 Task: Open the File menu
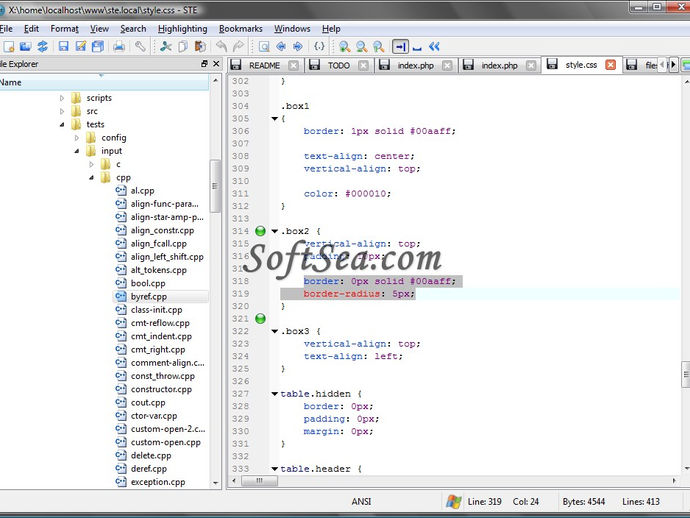(x=6, y=29)
